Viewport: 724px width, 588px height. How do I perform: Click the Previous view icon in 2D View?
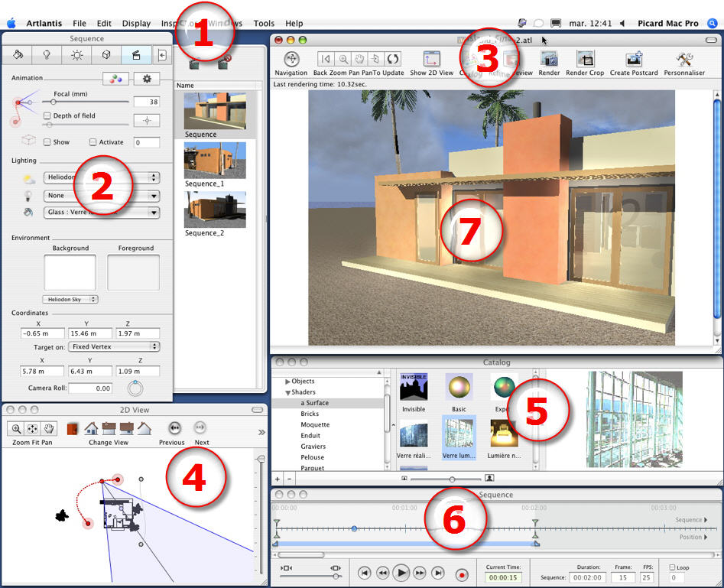(174, 428)
